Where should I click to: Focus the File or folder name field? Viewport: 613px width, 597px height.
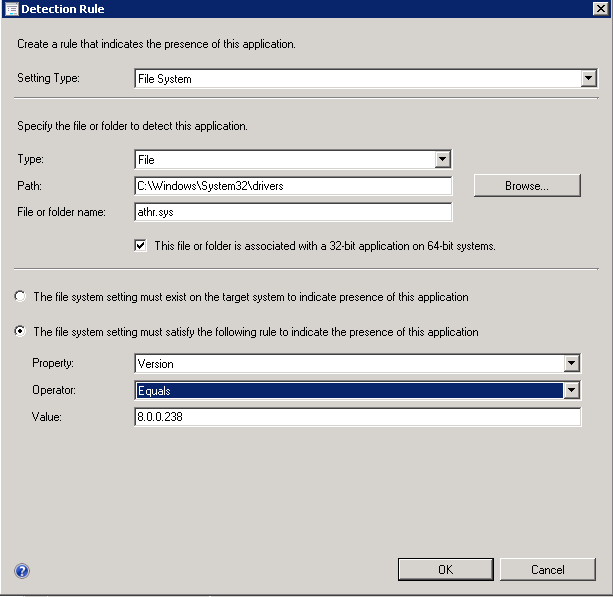[292, 212]
